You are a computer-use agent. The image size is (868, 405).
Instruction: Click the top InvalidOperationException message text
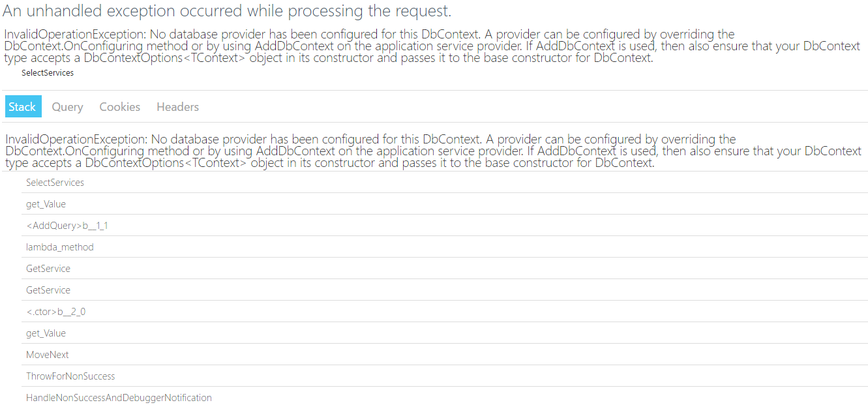(432, 46)
